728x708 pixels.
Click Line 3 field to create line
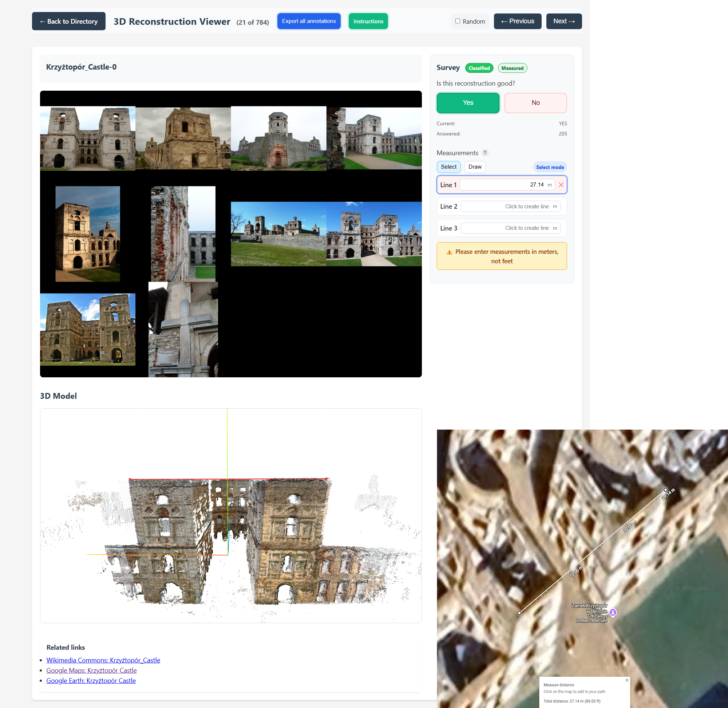click(510, 228)
